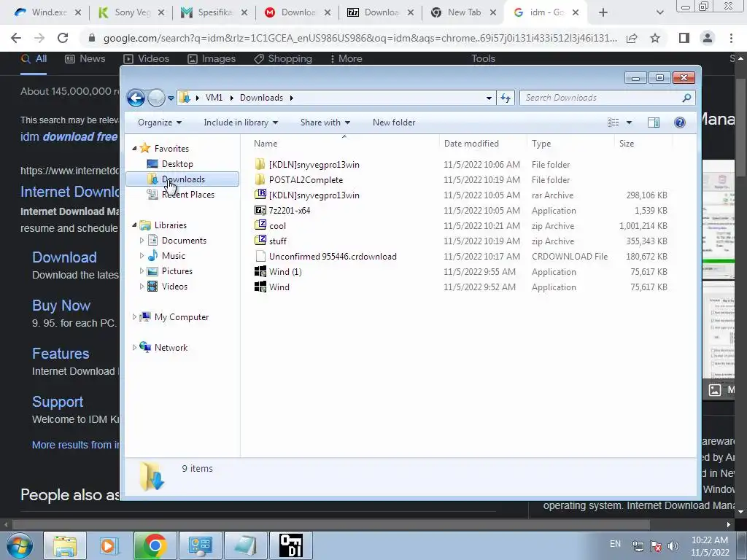Click the magnifier icon in Search Downloads

point(686,98)
